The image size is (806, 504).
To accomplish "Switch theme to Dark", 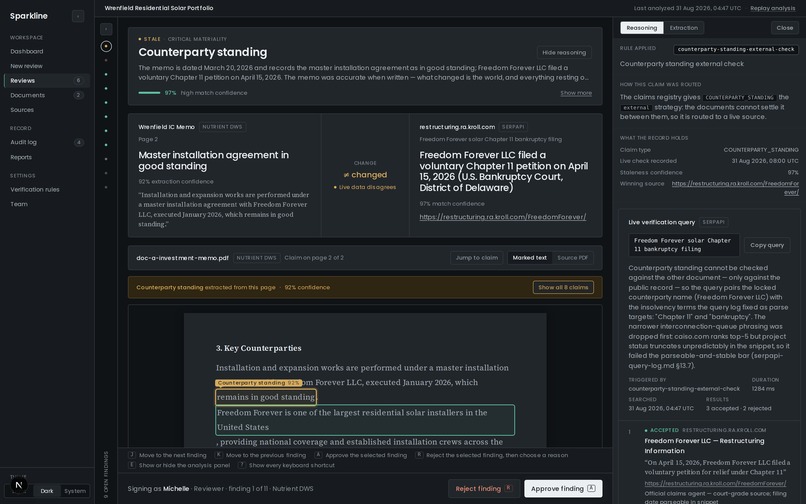I will point(47,491).
